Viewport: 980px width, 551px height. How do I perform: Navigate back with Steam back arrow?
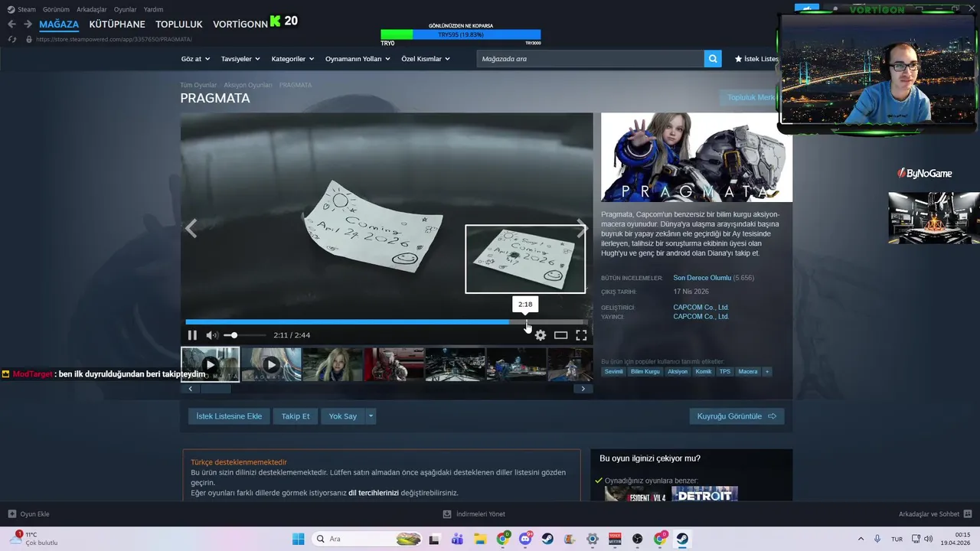click(11, 24)
